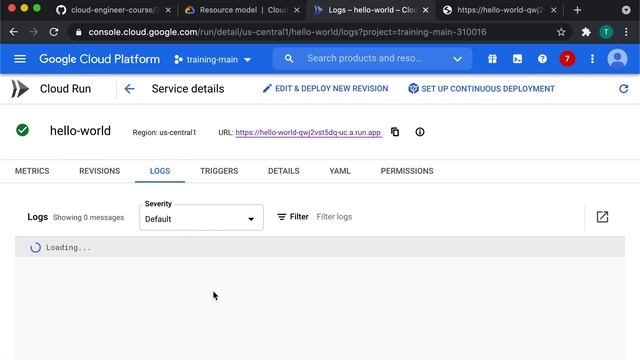This screenshot has height=360, width=640.
Task: Click the Cloud Run product icon
Action: click(x=20, y=89)
